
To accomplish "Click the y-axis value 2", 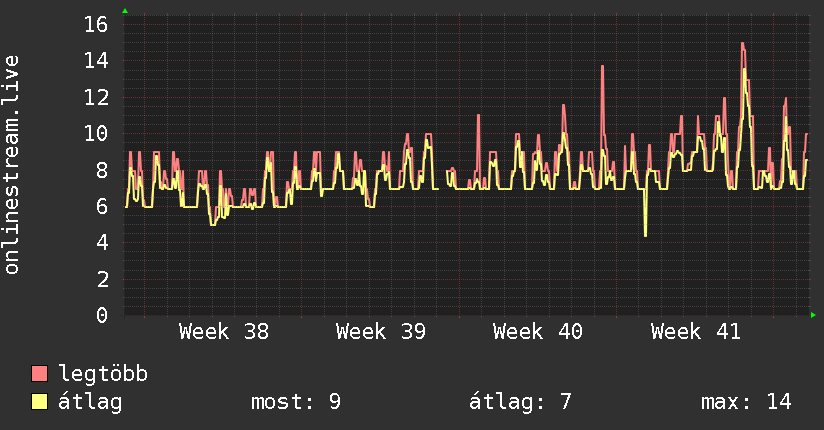I will point(102,279).
